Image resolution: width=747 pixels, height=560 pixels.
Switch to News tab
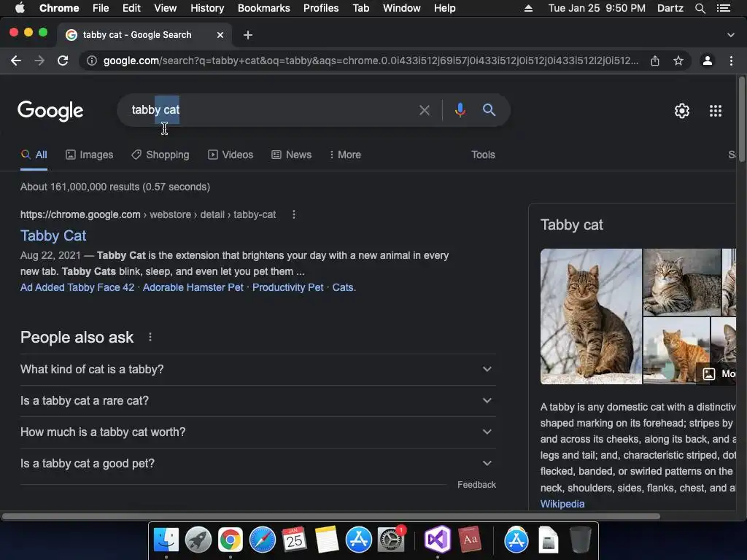pos(292,155)
